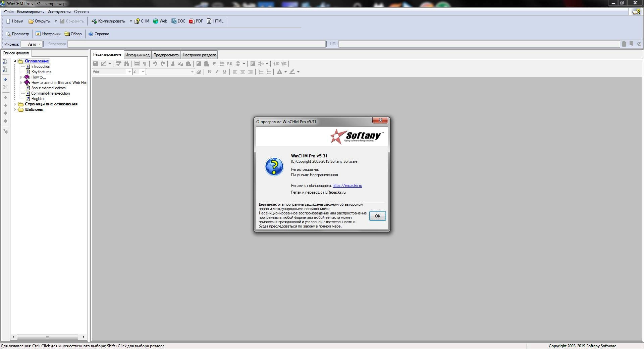Click the increase indent icon
This screenshot has width=644, height=349.
click(x=284, y=64)
